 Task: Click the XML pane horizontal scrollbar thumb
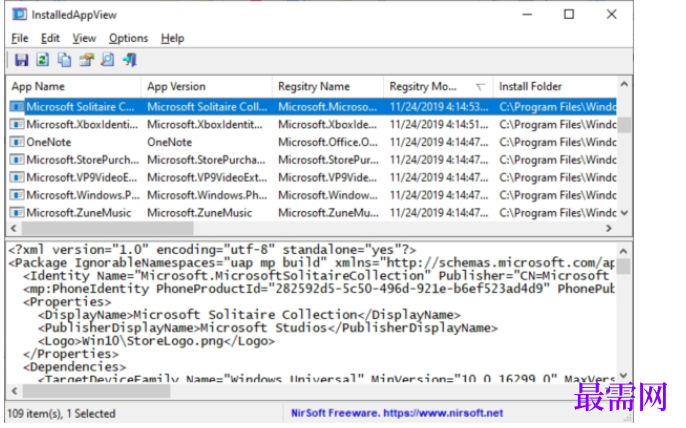pyautogui.click(x=96, y=390)
